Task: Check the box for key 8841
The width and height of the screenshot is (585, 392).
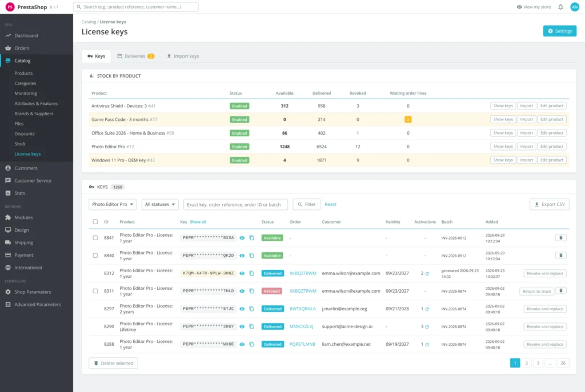Action: 95,238
